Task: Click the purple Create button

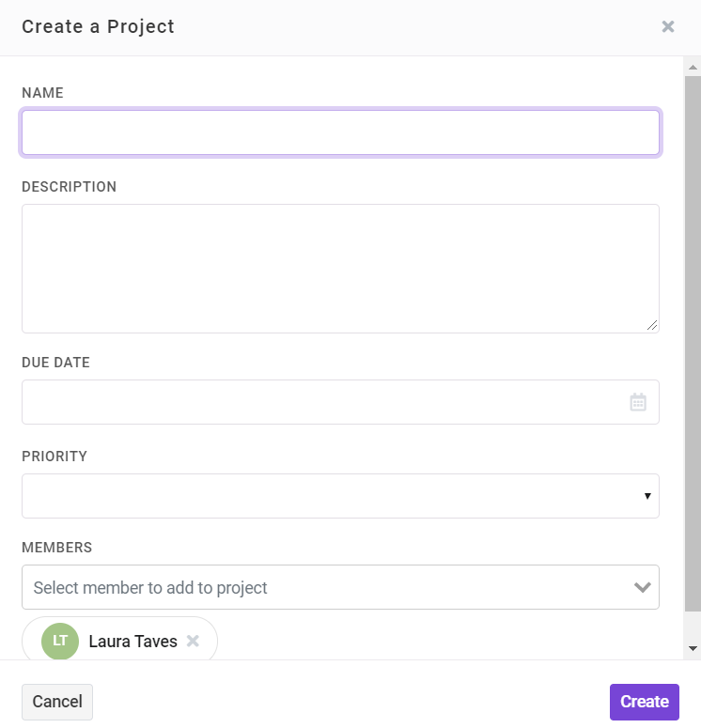Action: (x=645, y=702)
